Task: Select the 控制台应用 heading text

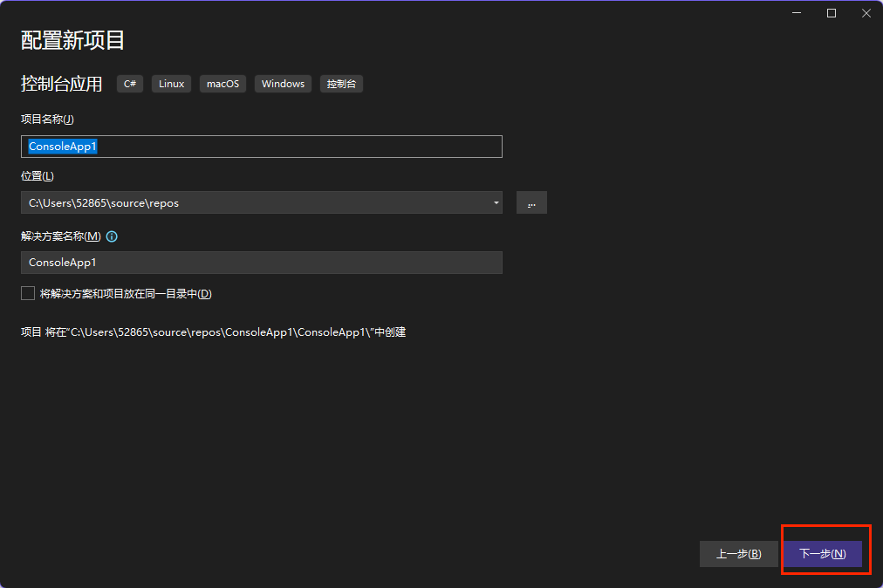Action: click(x=61, y=84)
